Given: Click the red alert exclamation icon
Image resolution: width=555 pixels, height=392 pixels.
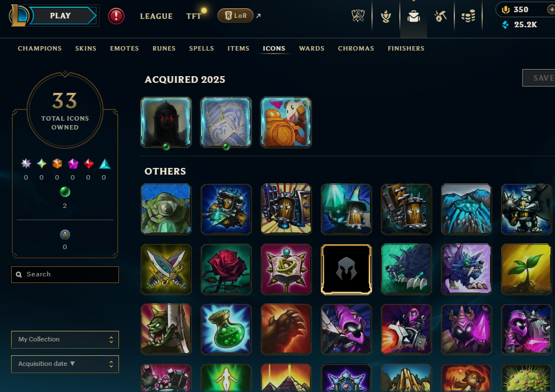Looking at the screenshot, I should tap(116, 16).
